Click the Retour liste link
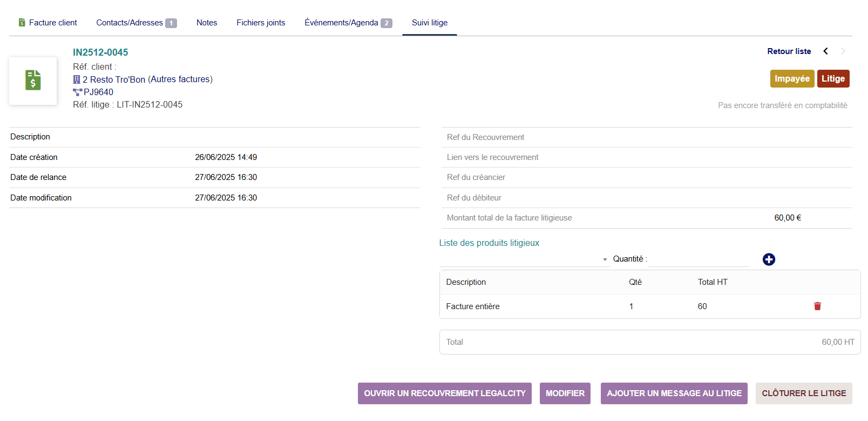Image resolution: width=868 pixels, height=421 pixels. tap(789, 51)
